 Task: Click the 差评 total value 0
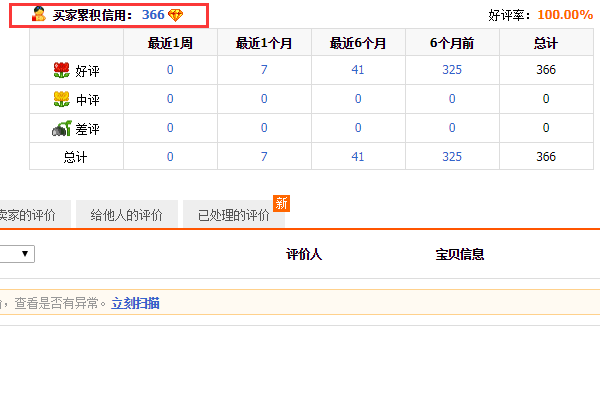click(546, 127)
